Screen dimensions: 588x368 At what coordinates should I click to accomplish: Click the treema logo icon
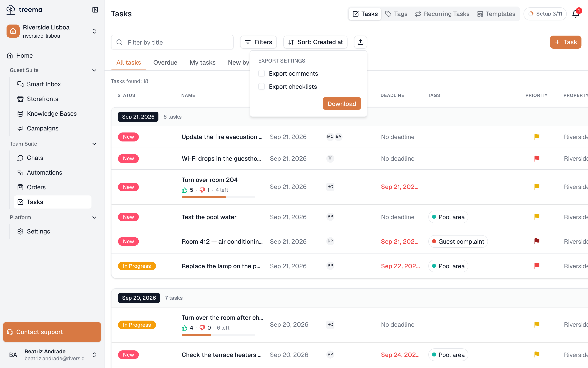pyautogui.click(x=11, y=10)
